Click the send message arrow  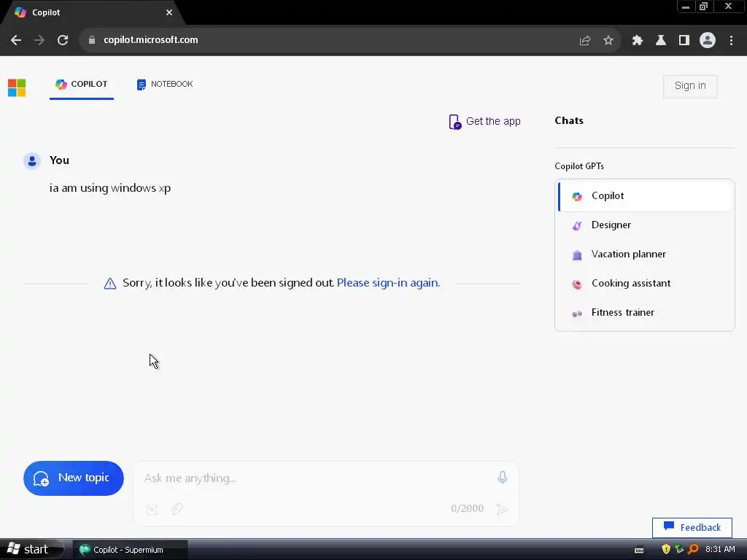point(502,510)
